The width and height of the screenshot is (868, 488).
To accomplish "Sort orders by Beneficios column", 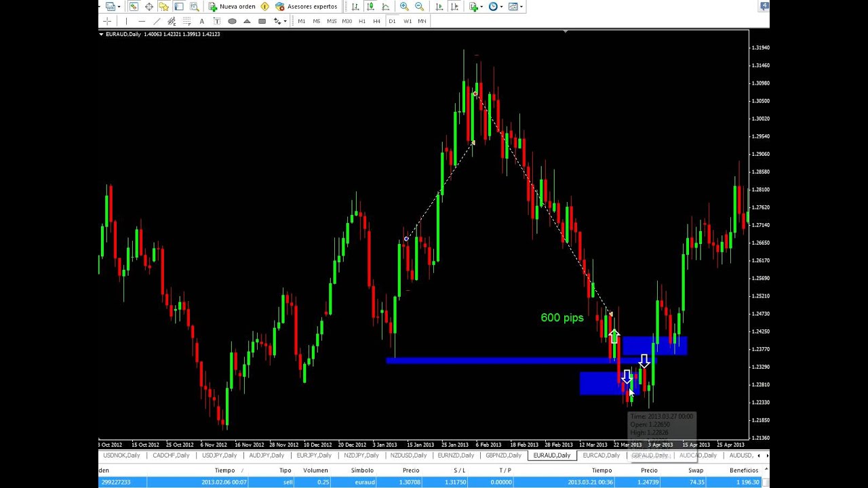I will pos(744,470).
